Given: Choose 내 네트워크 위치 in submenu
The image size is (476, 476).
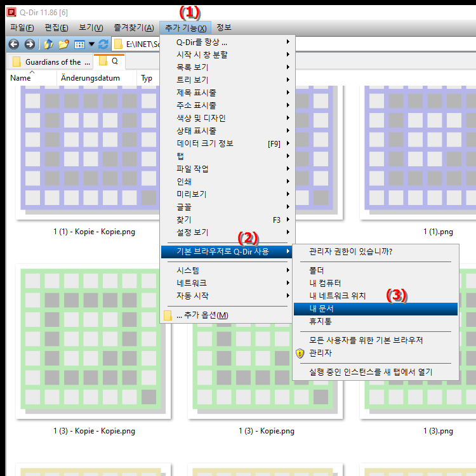Looking at the screenshot, I should [x=376, y=296].
